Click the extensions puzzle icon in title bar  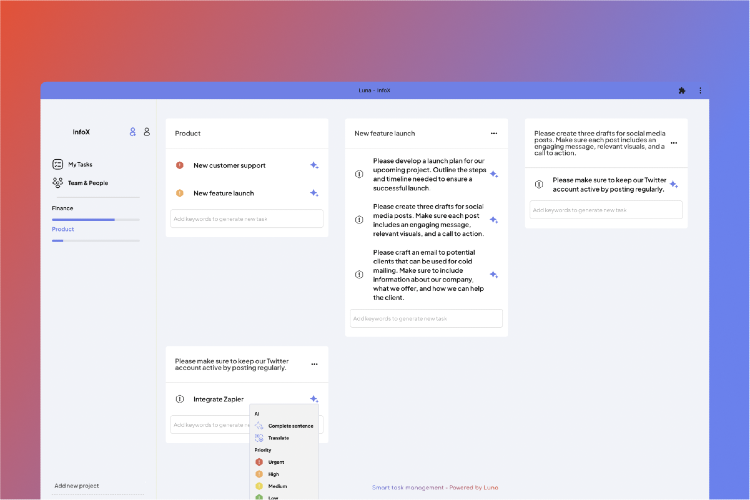point(682,90)
